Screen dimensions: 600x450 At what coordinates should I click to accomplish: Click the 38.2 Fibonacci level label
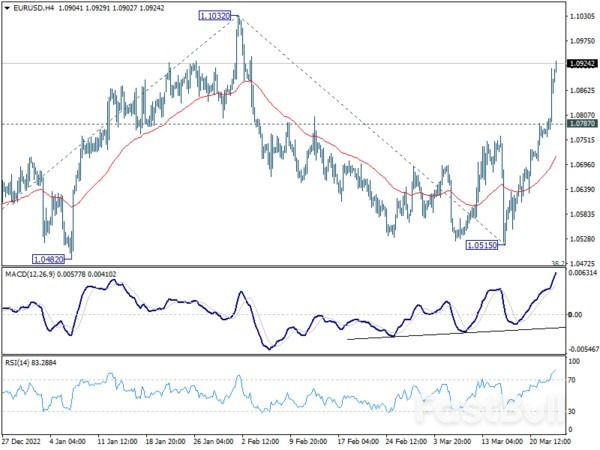pyautogui.click(x=558, y=263)
